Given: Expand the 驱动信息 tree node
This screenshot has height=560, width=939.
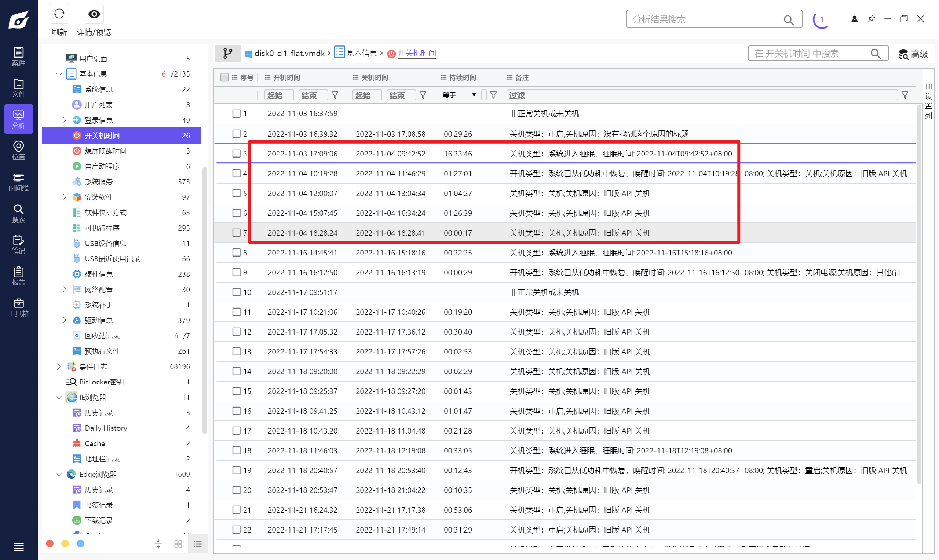Looking at the screenshot, I should 65,320.
